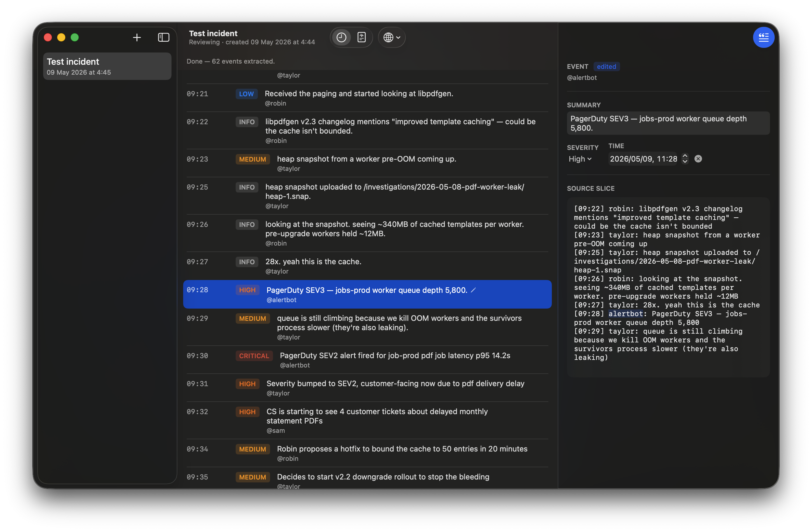This screenshot has width=812, height=532.
Task: Toggle the blue inspector panel button
Action: click(763, 37)
